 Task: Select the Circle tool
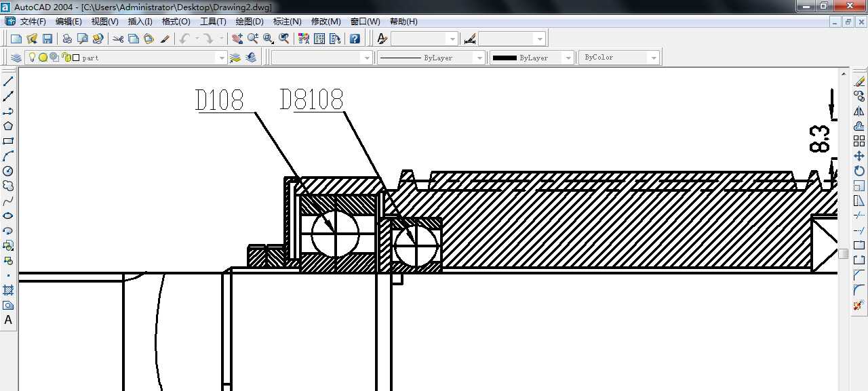8,171
